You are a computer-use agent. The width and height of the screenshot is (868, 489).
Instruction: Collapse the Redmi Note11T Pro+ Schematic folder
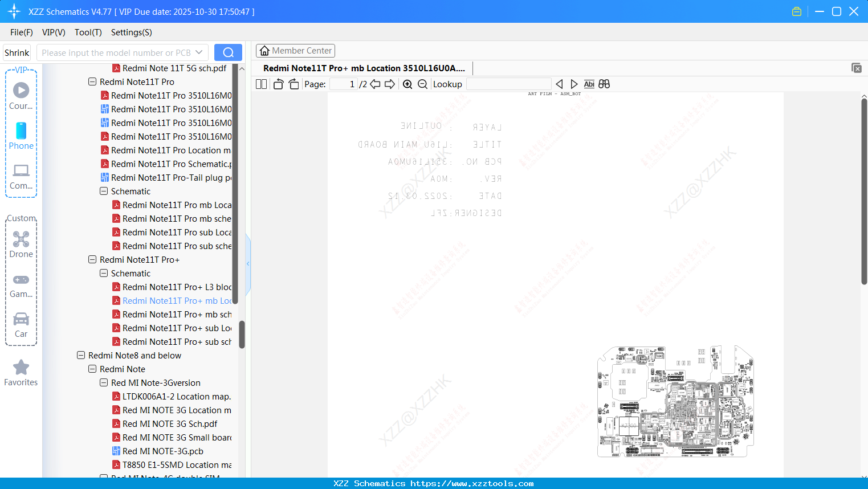(x=103, y=273)
